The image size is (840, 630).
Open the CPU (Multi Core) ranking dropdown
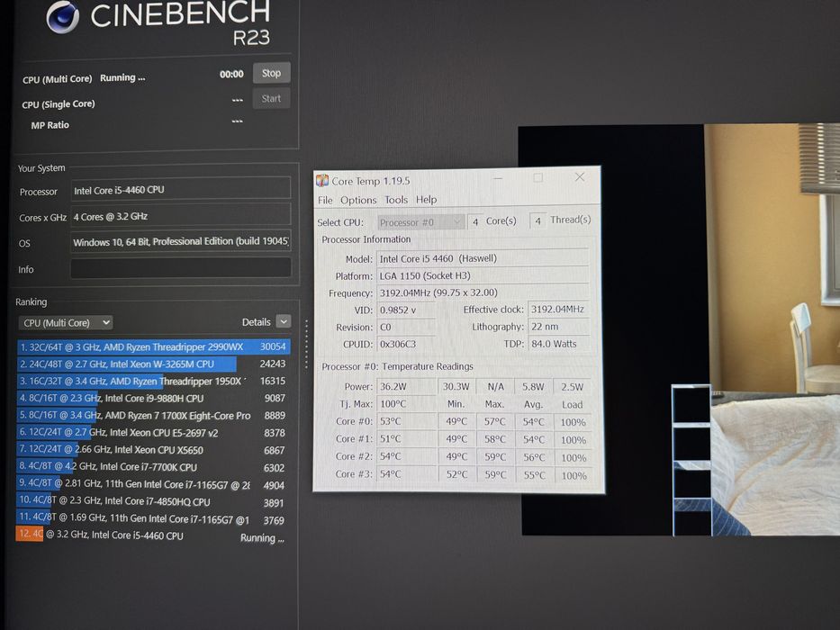[x=66, y=322]
